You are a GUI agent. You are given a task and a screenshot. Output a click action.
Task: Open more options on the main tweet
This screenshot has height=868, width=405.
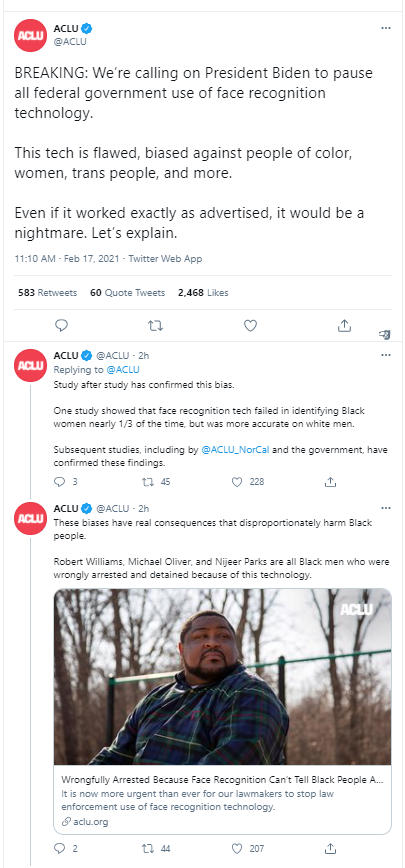point(386,28)
